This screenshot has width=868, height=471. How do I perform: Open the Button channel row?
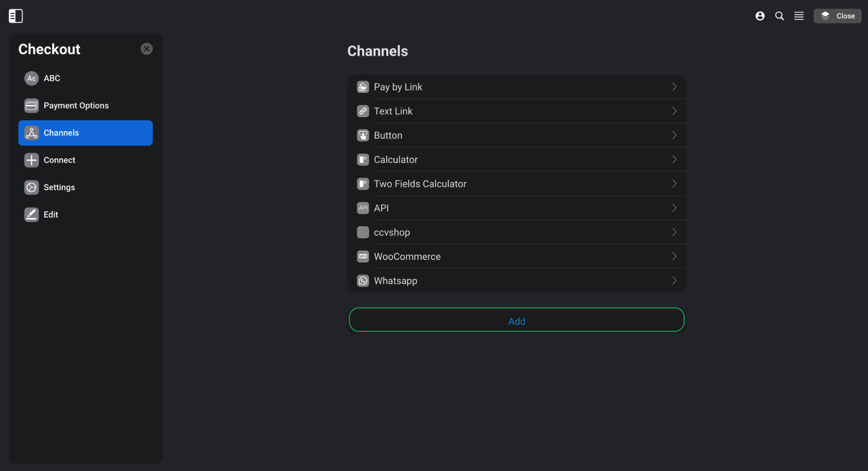coord(516,135)
